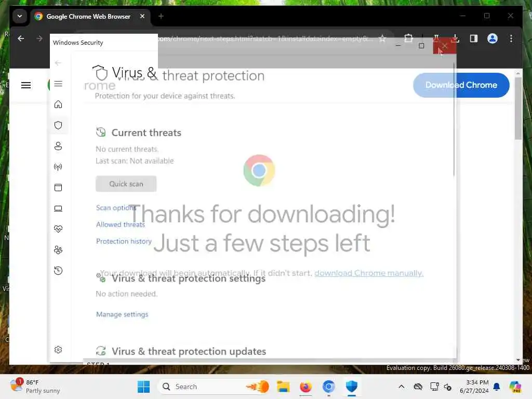Image resolution: width=532 pixels, height=399 pixels.
Task: Open Account protection person icon
Action: pyautogui.click(x=58, y=146)
